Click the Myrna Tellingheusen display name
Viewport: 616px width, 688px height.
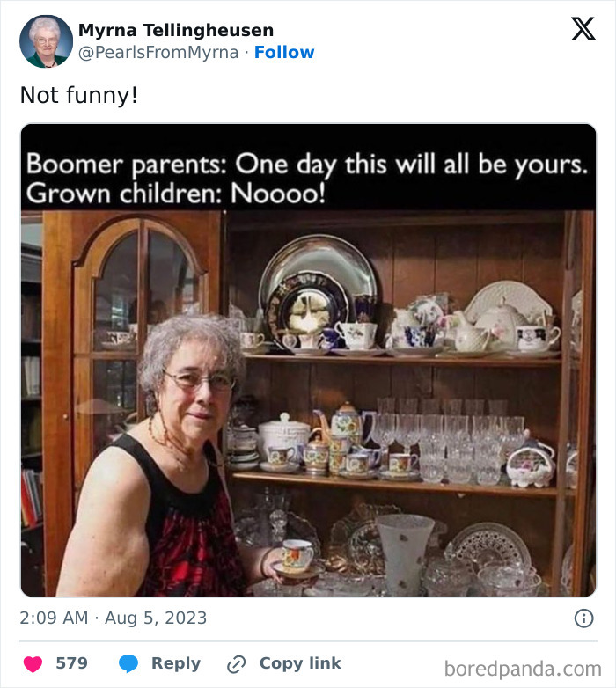coord(176,30)
